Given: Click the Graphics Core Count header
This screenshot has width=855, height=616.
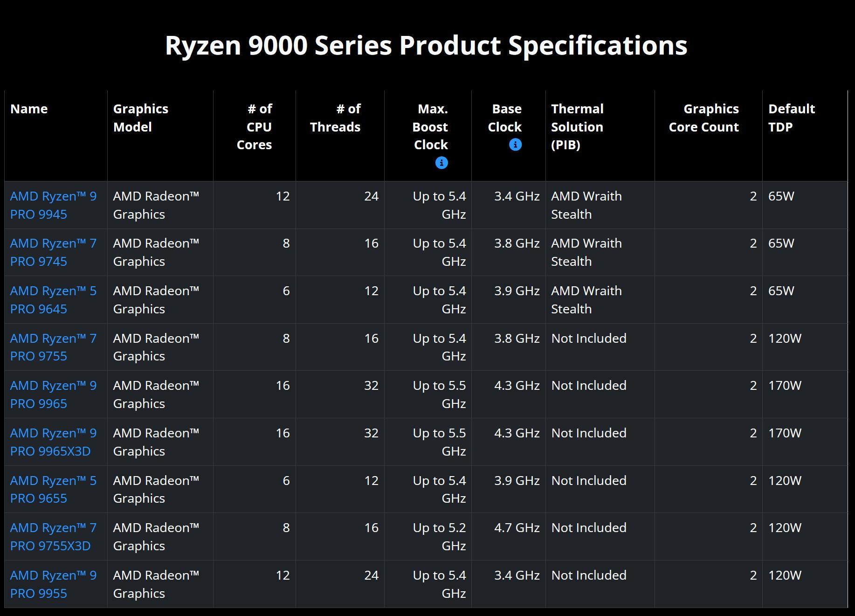Looking at the screenshot, I should (704, 118).
